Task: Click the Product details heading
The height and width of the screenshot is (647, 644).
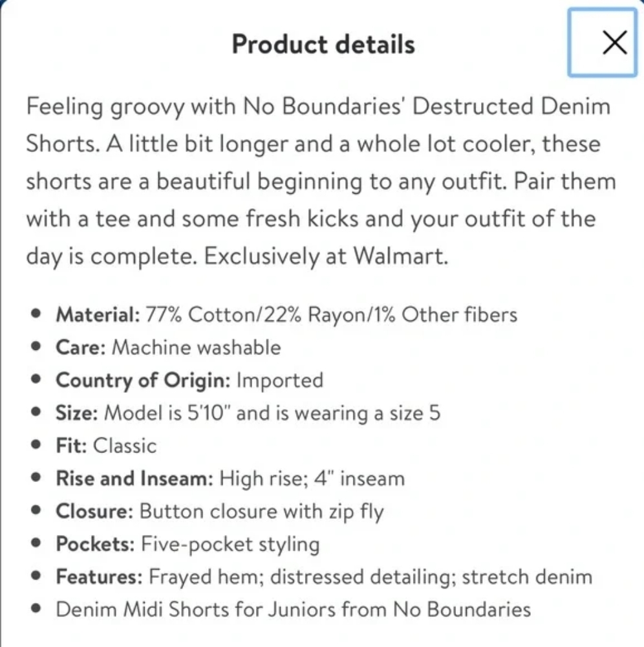Action: 323,44
